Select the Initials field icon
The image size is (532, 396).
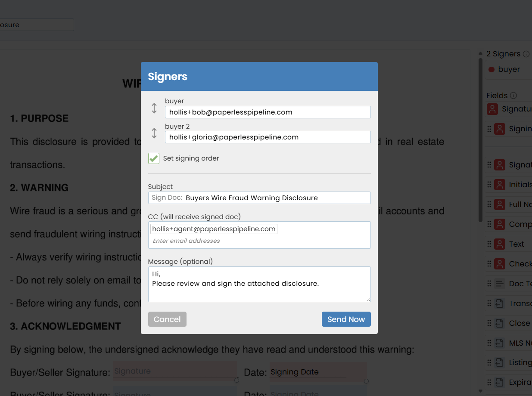coord(500,185)
